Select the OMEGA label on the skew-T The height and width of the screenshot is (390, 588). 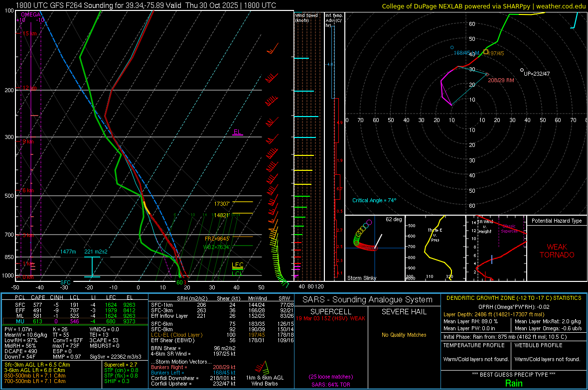(x=31, y=14)
